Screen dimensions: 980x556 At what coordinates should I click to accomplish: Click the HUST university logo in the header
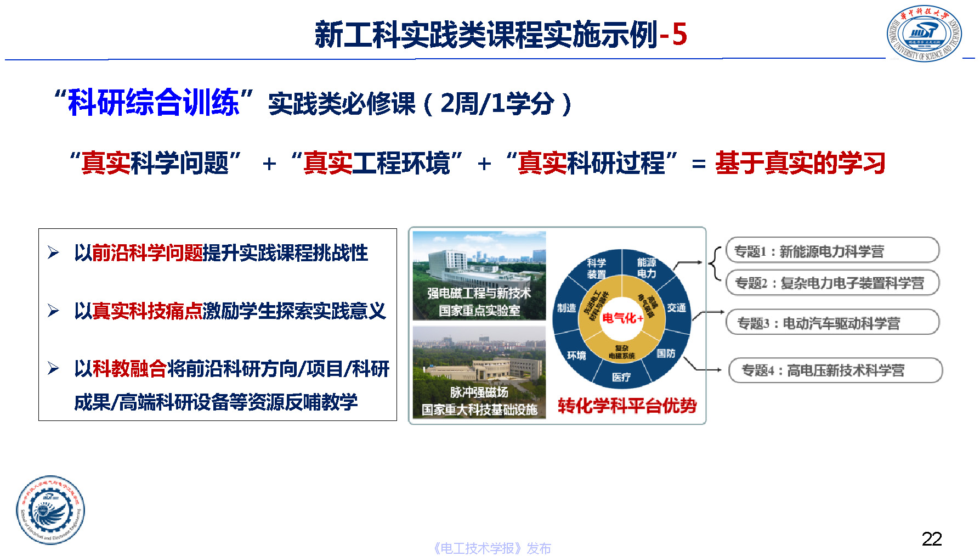(924, 33)
